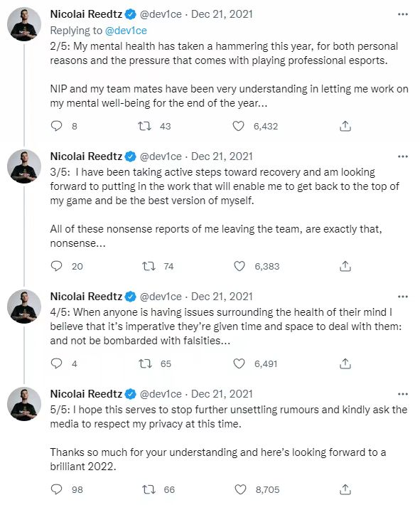The image size is (420, 505).
Task: Open Nicolai Reedtz profile name on 3/5 tweet
Action: point(86,156)
